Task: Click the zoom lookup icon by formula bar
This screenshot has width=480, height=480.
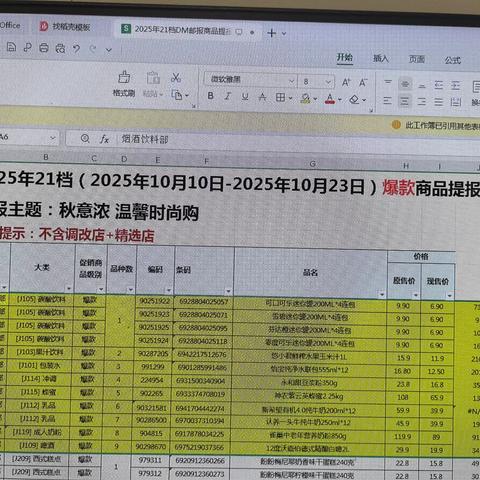Action: pos(85,138)
